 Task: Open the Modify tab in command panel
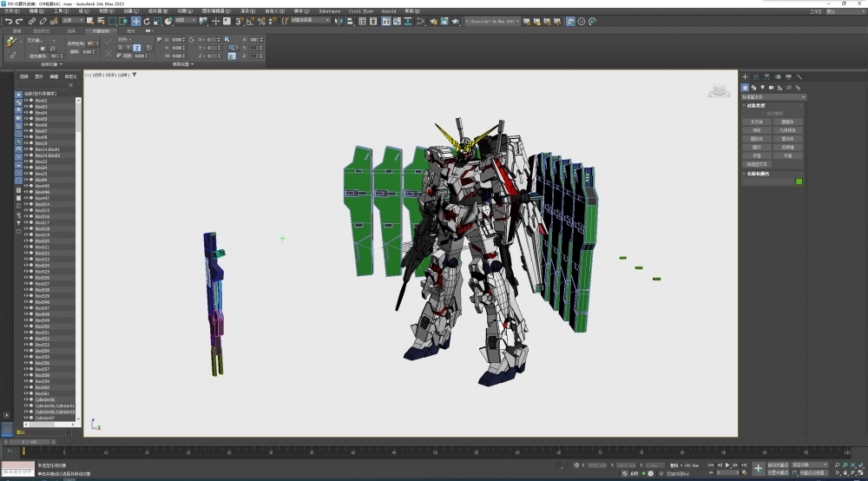point(756,77)
